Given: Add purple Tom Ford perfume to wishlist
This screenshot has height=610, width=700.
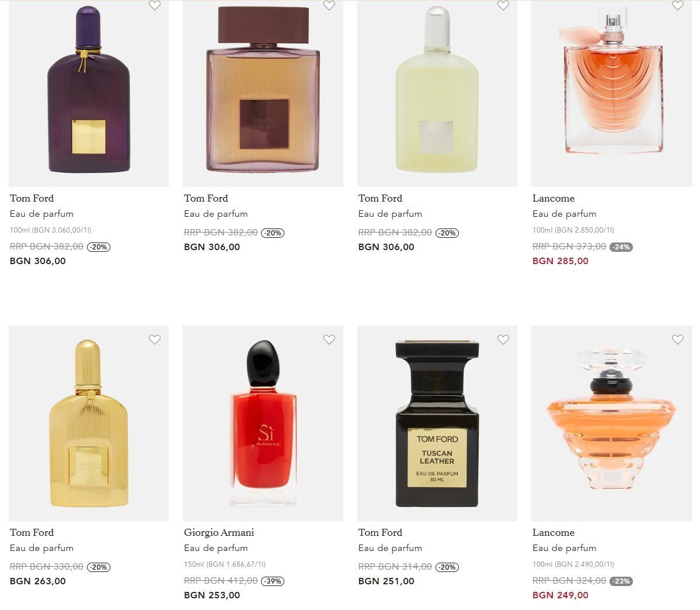Looking at the screenshot, I should [155, 5].
